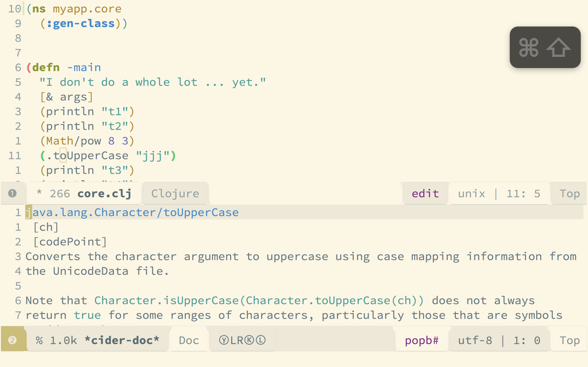Viewport: 588px width, 367px height.
Task: Click the edit state indicator
Action: coord(425,194)
